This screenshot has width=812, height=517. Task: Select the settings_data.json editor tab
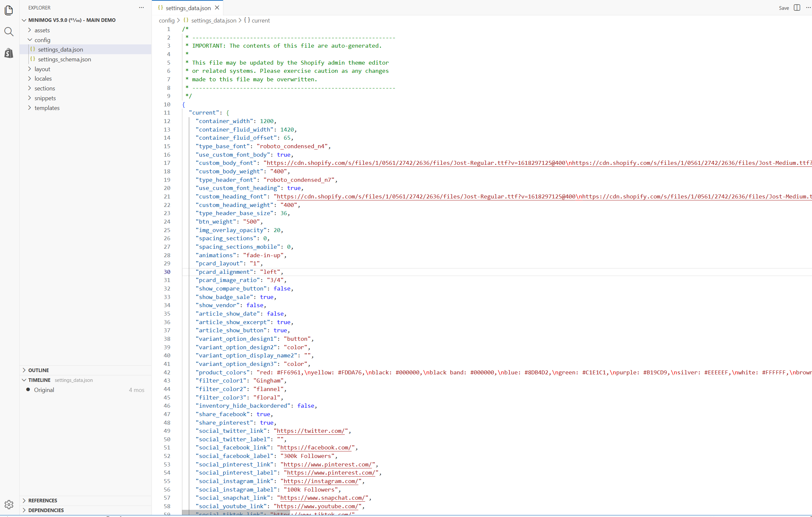[x=188, y=8]
